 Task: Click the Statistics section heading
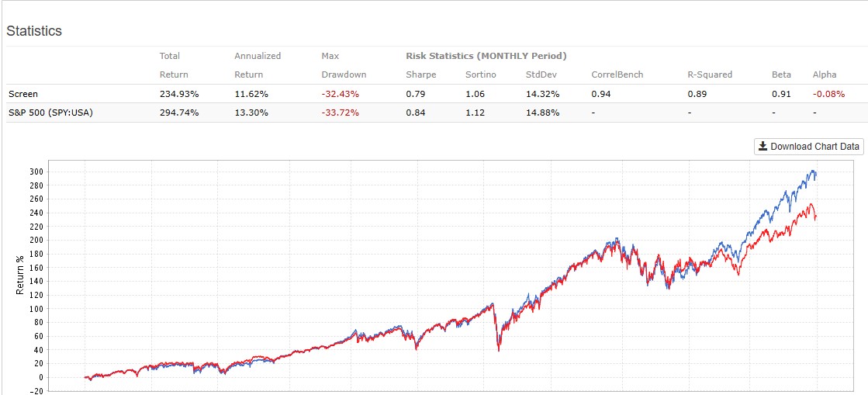tap(34, 31)
